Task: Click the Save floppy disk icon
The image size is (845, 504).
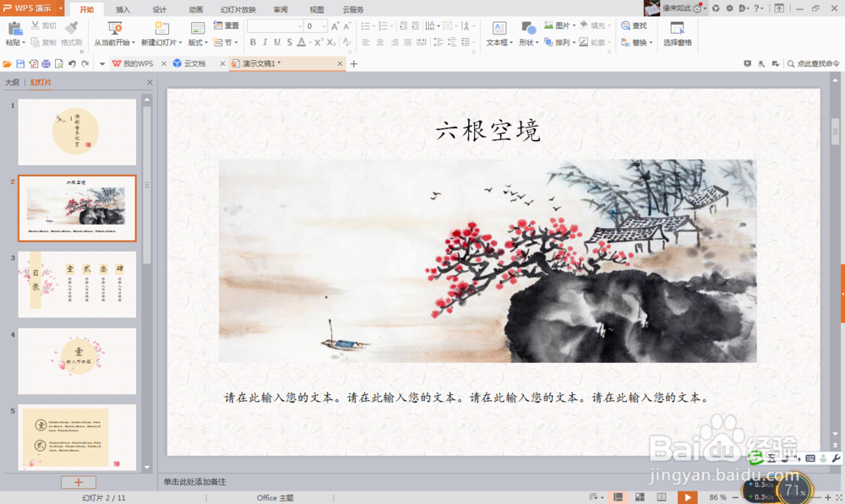Action: tap(20, 63)
